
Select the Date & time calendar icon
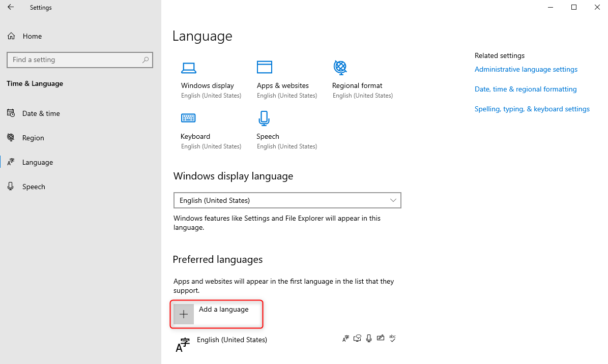(x=11, y=113)
